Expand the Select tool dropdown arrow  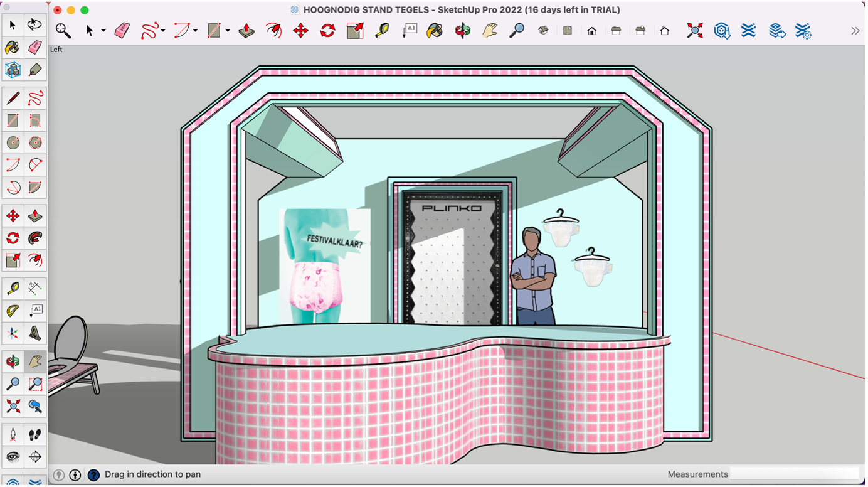[x=103, y=31]
